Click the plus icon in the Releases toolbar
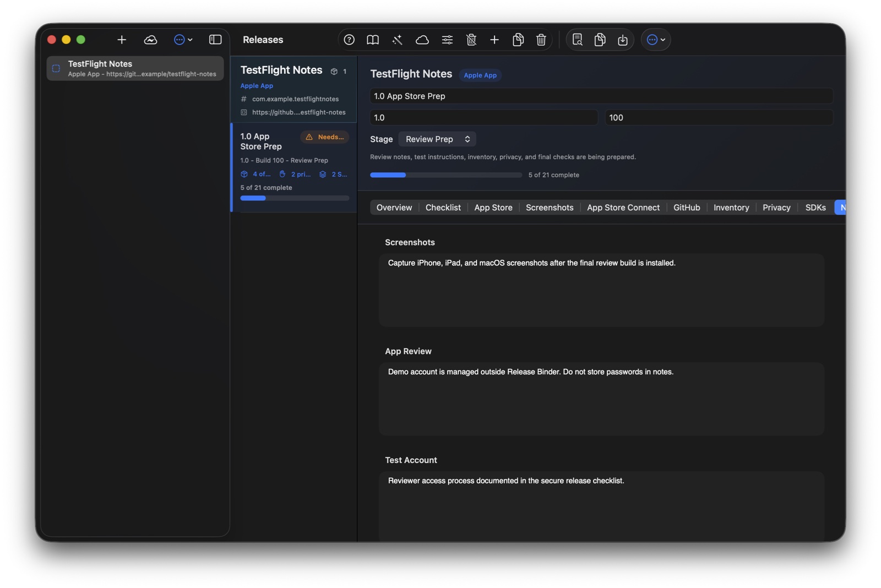 [494, 40]
